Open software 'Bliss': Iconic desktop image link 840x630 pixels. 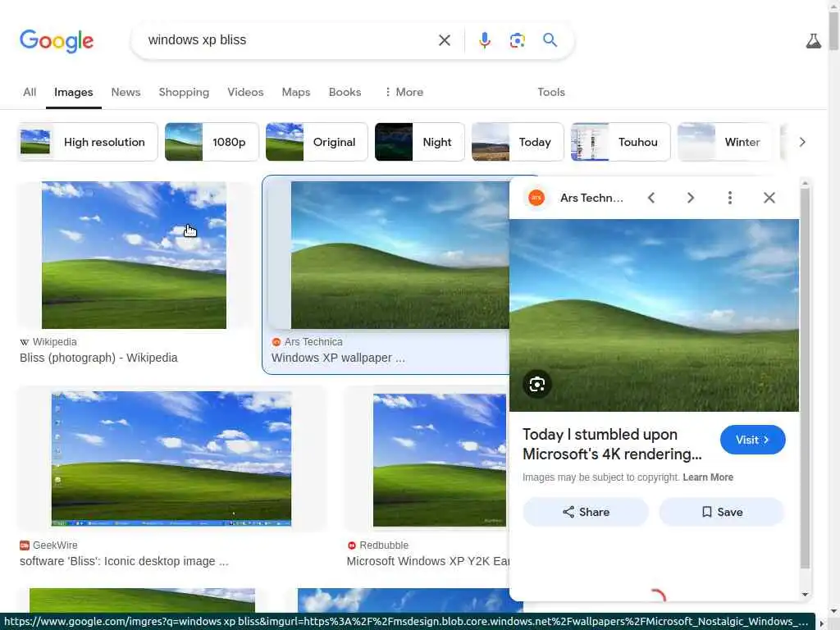tap(125, 561)
